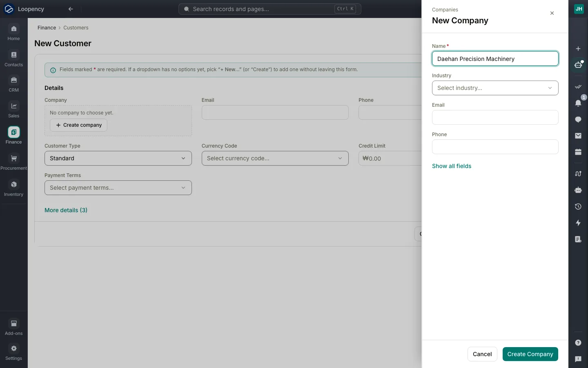This screenshot has height=368, width=588.
Task: Click the Create Company button
Action: click(x=530, y=354)
